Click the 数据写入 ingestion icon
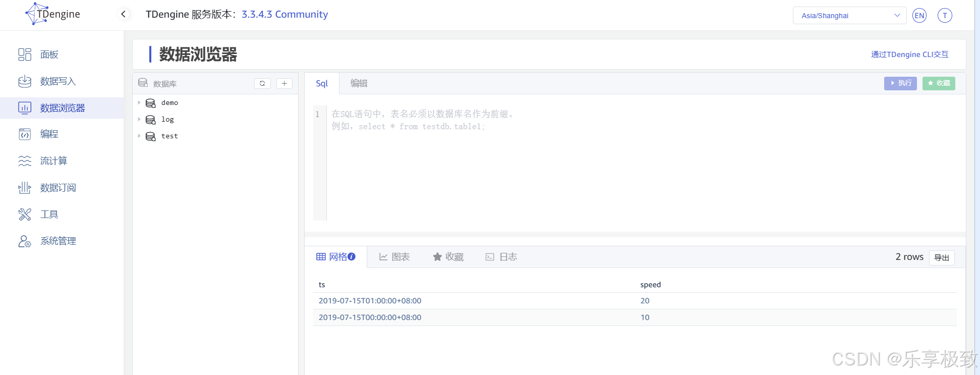 (25, 81)
